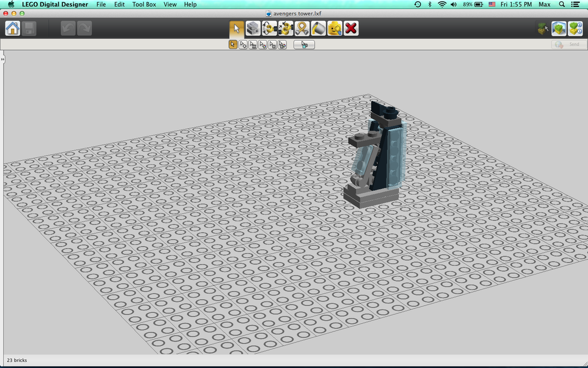Open the File menu dropdown
The image size is (588, 368).
101,4
